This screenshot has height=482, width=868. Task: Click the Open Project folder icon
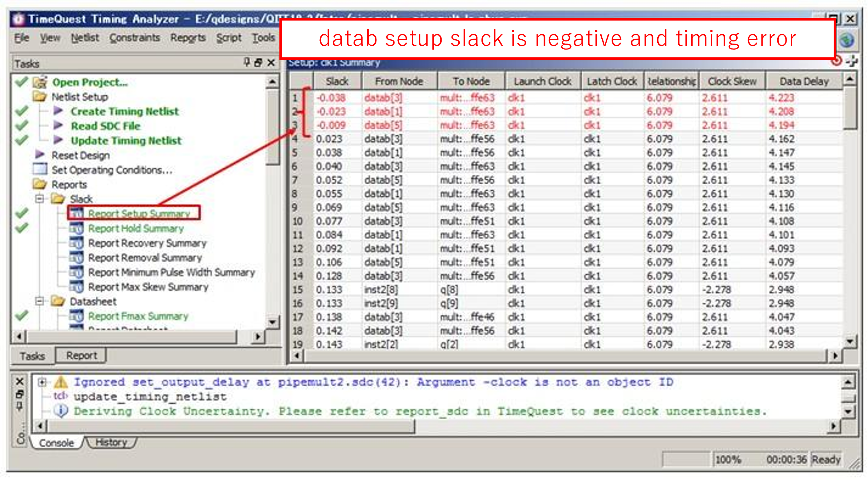[x=40, y=82]
